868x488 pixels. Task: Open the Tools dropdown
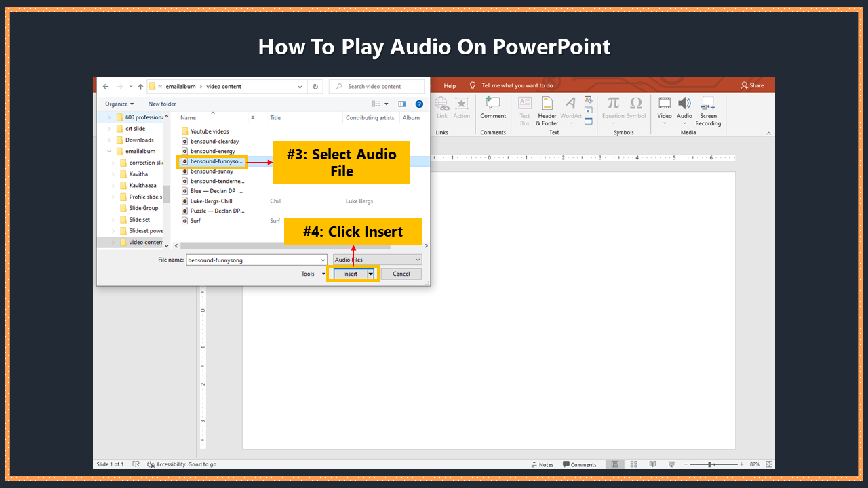click(313, 274)
